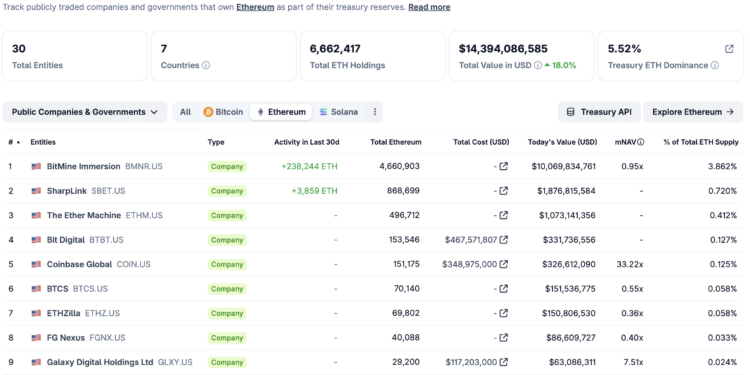
Task: Open the Ethereum link in description
Action: 255,7
